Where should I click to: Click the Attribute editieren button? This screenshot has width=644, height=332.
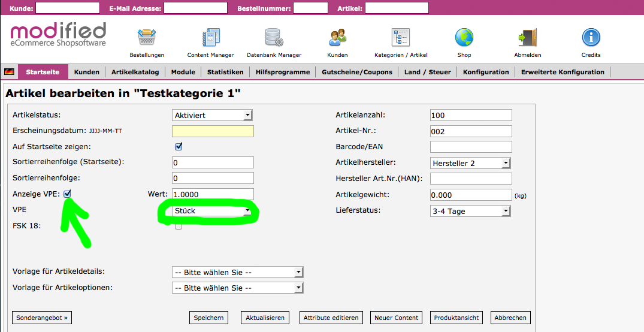(331, 318)
